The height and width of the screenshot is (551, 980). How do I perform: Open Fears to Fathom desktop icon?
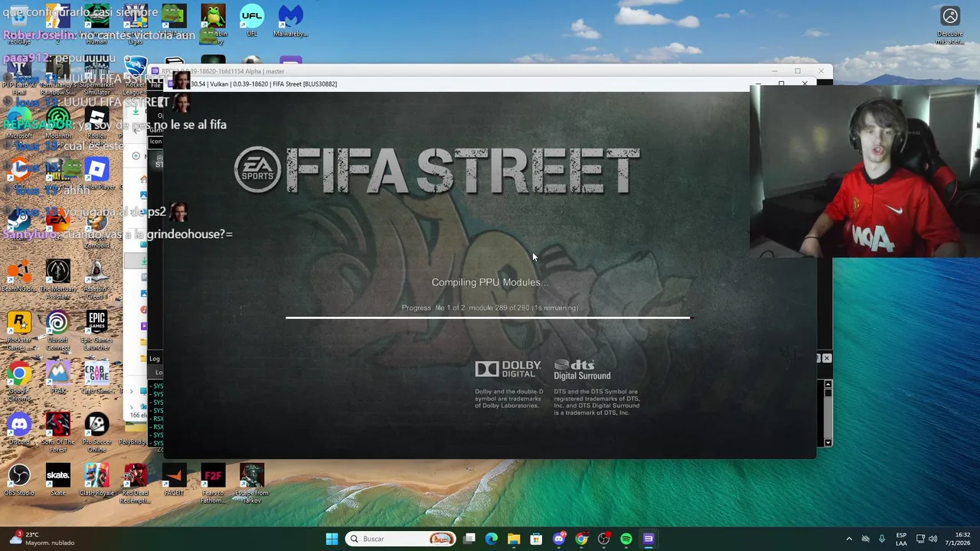click(213, 483)
